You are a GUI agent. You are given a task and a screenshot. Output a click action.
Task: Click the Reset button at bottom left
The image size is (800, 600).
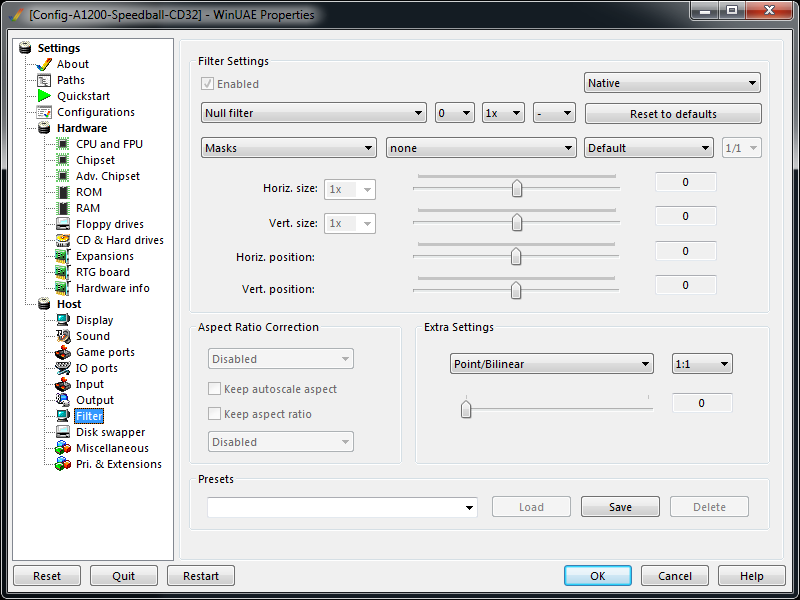(46, 576)
